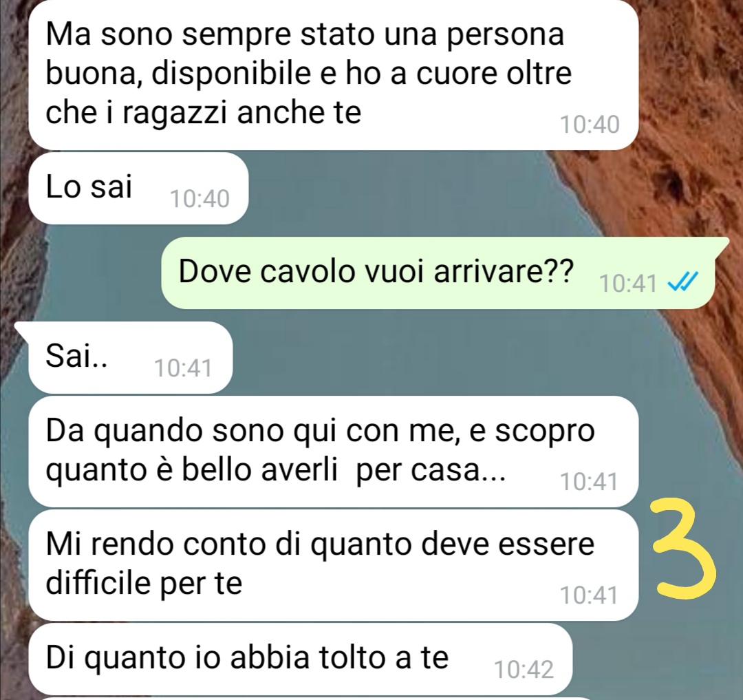743x700 pixels.
Task: Click the 10:40 timestamp on the first message
Action: (x=590, y=125)
